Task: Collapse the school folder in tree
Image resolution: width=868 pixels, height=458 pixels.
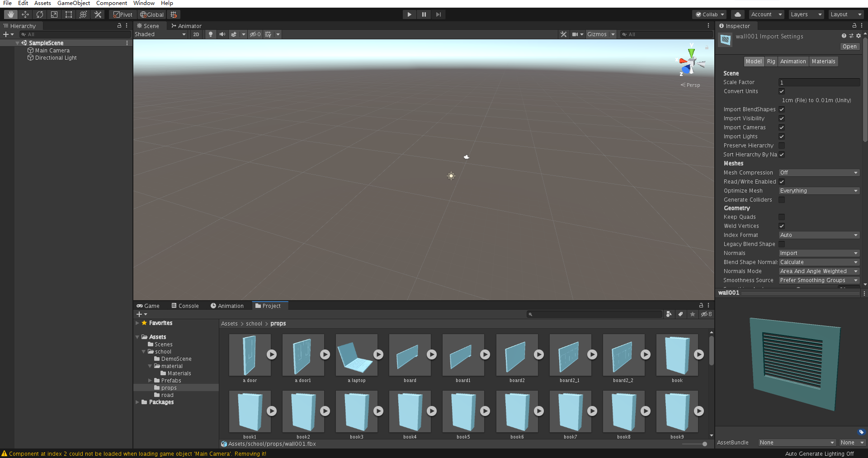Action: [144, 352]
